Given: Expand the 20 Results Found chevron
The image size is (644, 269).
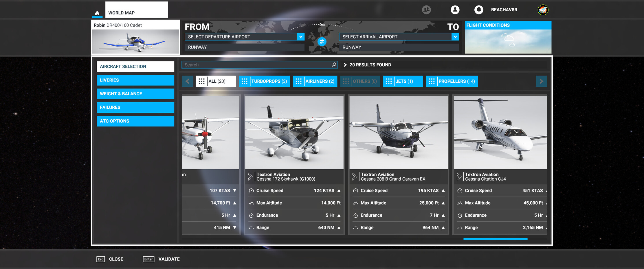Looking at the screenshot, I should (345, 65).
